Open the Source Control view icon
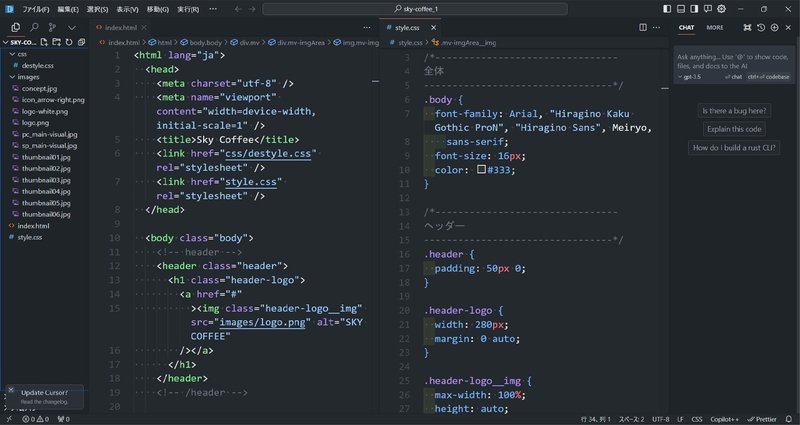 (52, 28)
